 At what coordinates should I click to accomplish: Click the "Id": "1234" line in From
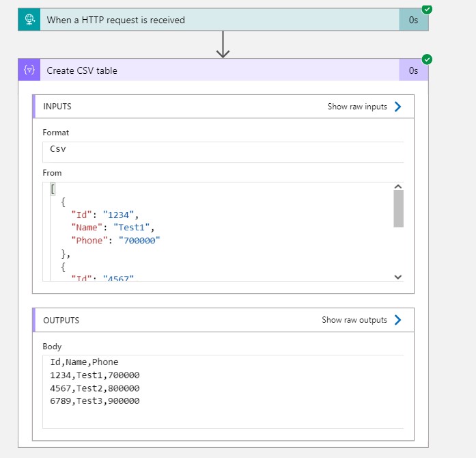105,215
